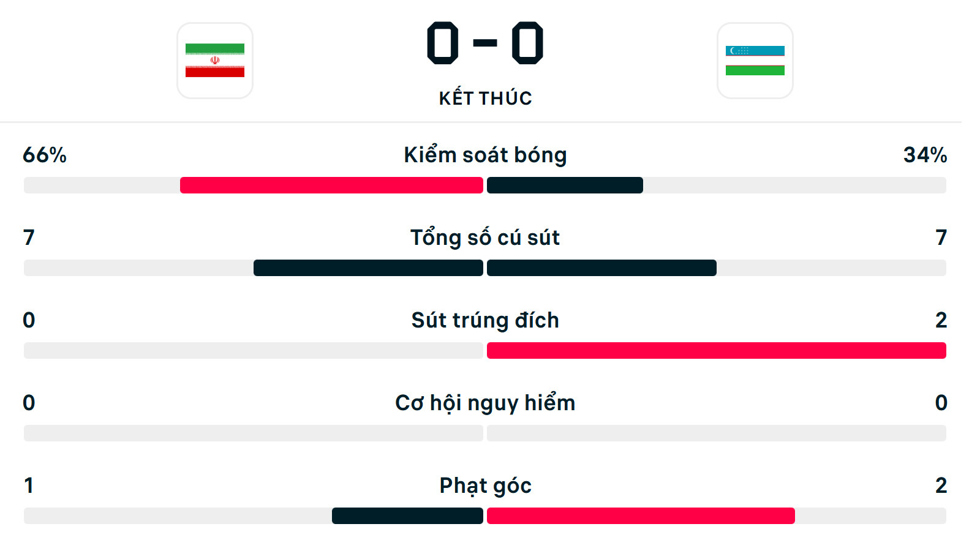Click Uzbekistan's 34% possession value
980x551 pixels.
925,155
